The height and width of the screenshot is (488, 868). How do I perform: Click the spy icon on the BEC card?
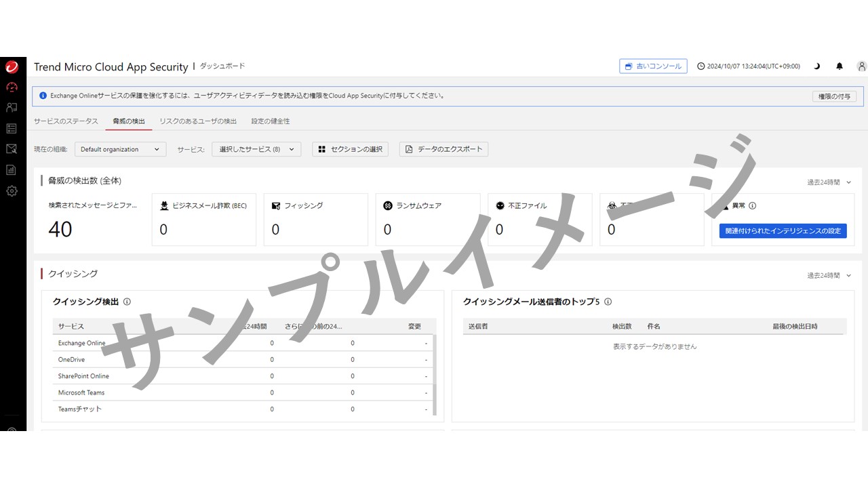coord(164,205)
